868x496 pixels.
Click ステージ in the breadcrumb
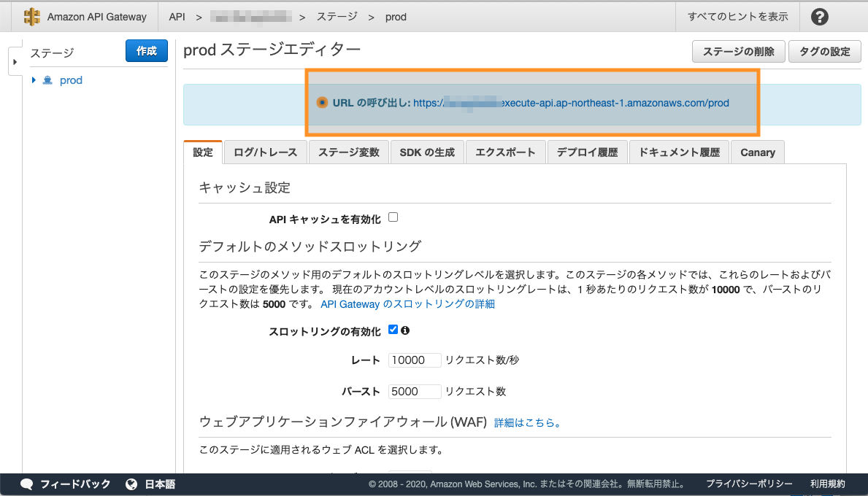click(x=337, y=18)
